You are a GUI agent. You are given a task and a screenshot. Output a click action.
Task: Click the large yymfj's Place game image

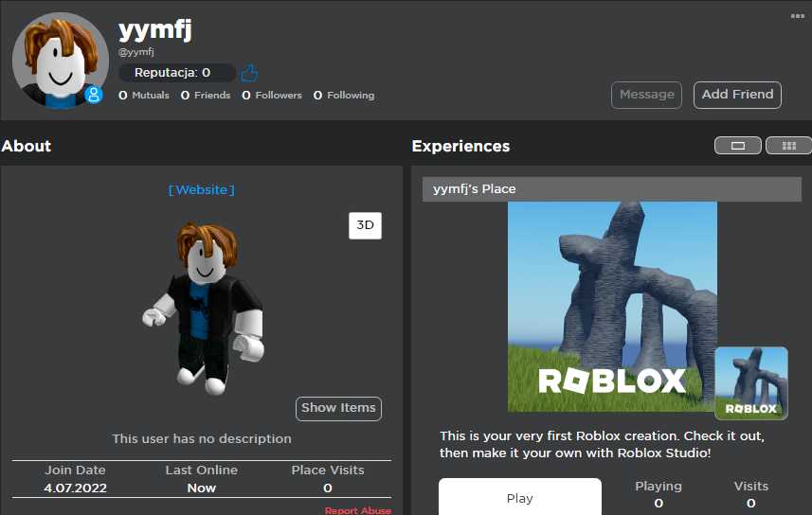612,307
